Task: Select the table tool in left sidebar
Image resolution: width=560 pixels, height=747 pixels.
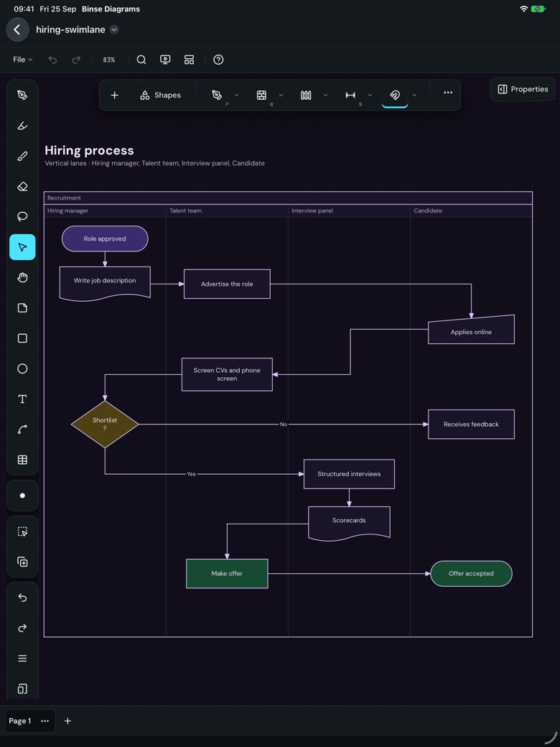Action: point(22,460)
